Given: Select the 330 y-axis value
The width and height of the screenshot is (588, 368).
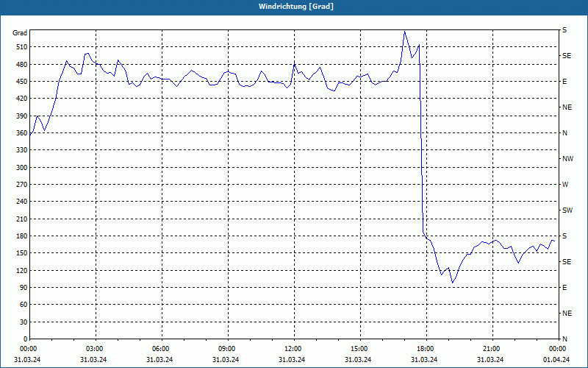Looking at the screenshot, I should pos(21,150).
